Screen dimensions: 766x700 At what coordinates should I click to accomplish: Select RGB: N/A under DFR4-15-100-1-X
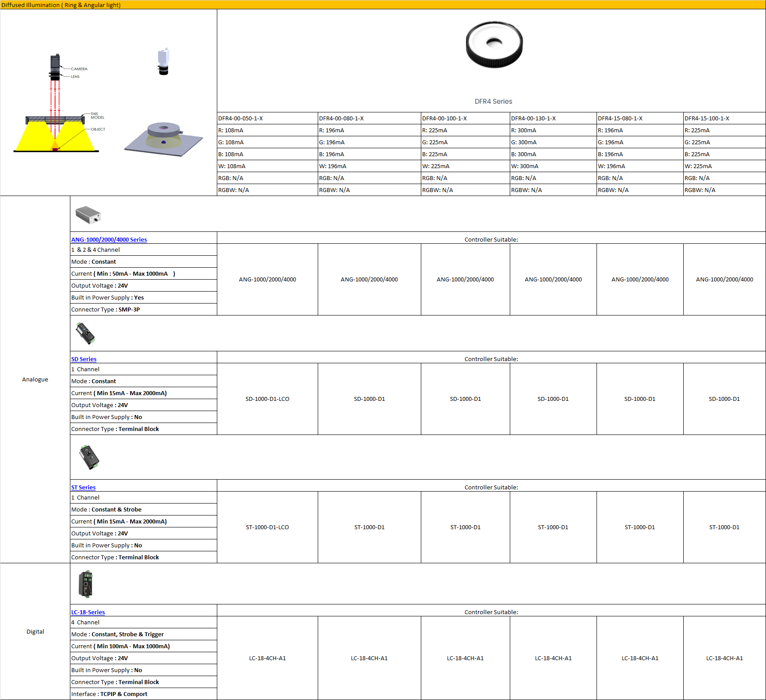(x=724, y=178)
